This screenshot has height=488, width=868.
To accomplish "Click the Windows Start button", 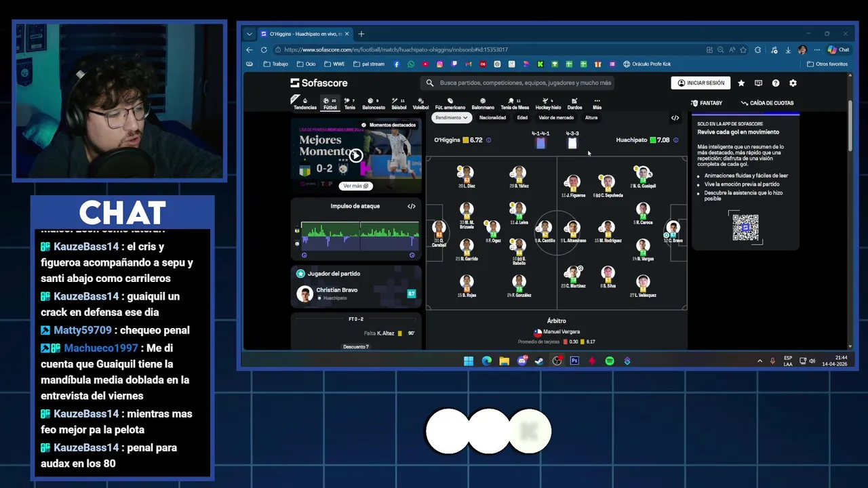I will tap(469, 361).
